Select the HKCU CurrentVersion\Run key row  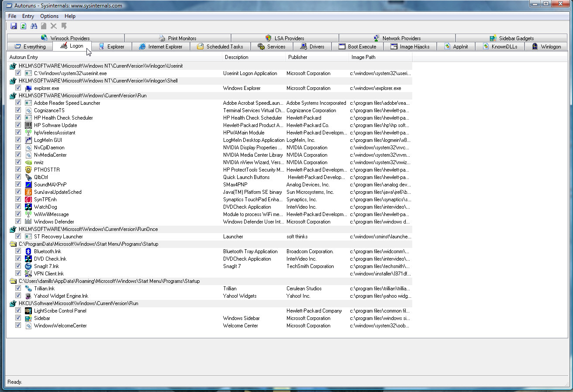pos(210,303)
